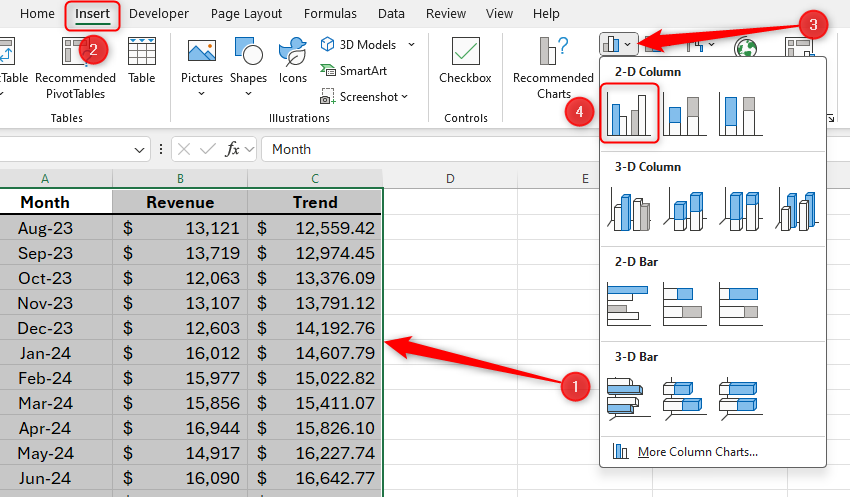850x497 pixels.
Task: Insert a Table
Action: [x=141, y=61]
